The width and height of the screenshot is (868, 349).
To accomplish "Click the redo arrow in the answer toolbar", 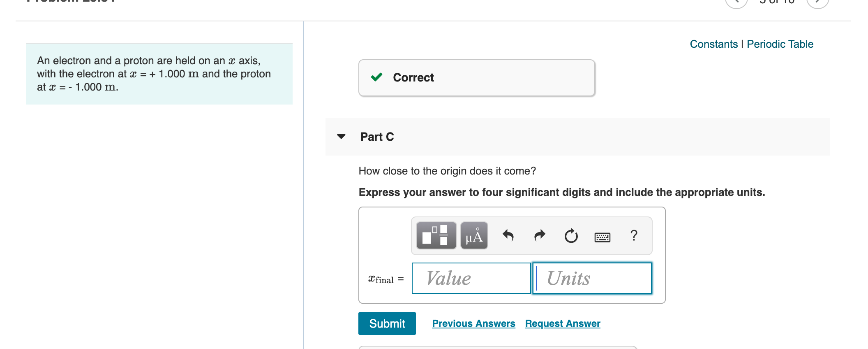I will pyautogui.click(x=539, y=235).
